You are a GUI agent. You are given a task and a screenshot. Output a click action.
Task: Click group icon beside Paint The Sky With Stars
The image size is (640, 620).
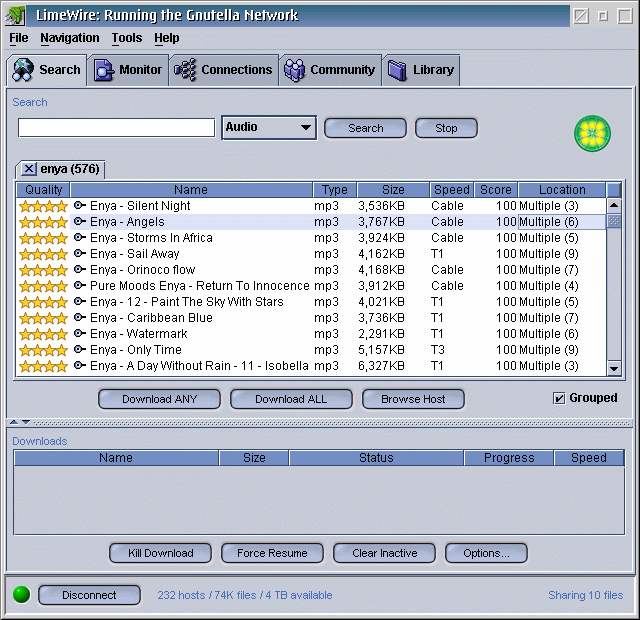(x=80, y=301)
